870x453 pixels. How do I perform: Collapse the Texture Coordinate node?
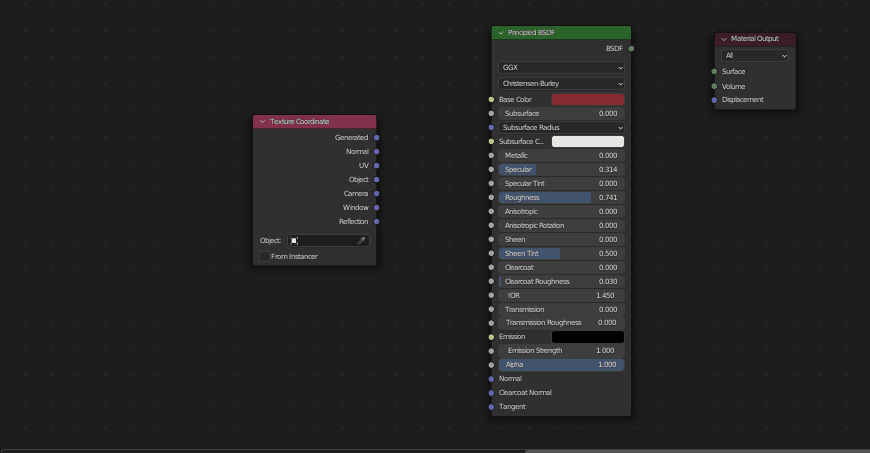coord(263,121)
